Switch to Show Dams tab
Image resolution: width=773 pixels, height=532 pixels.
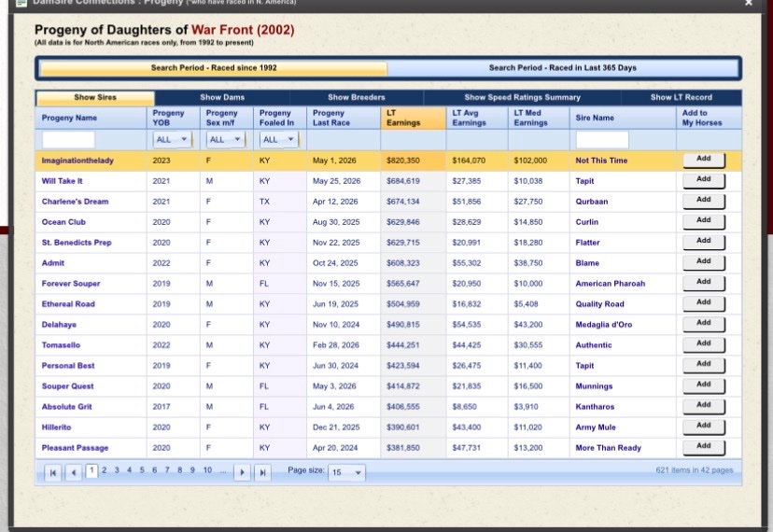tap(222, 97)
